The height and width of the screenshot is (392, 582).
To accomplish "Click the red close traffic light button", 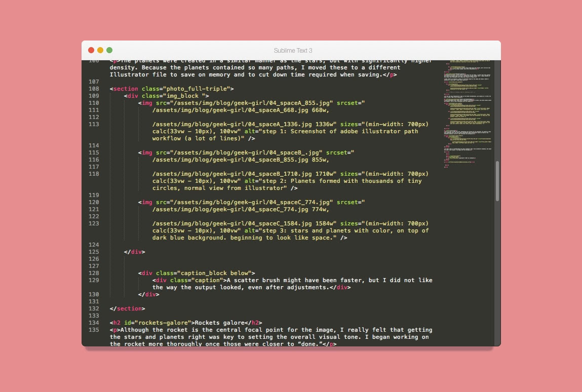I will (91, 50).
